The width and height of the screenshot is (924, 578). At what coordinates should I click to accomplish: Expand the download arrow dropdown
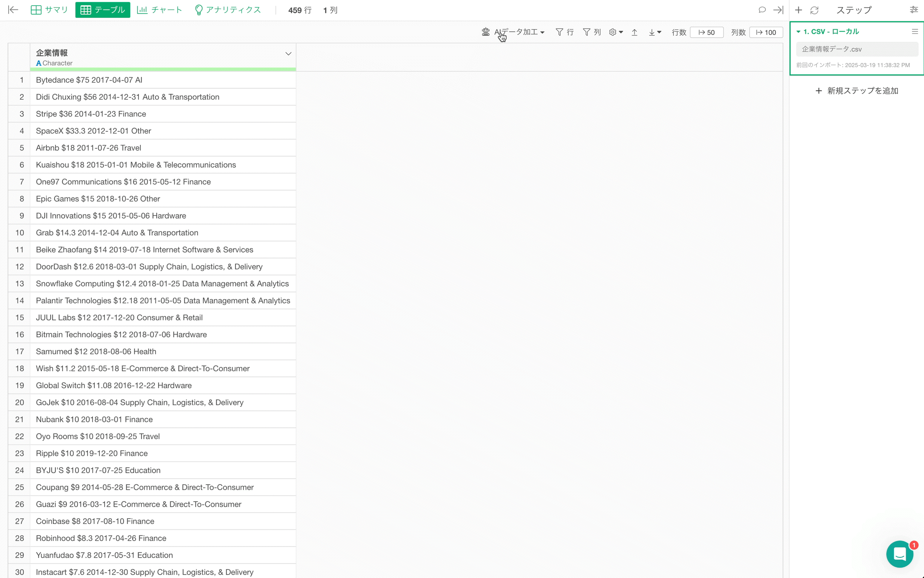click(655, 32)
